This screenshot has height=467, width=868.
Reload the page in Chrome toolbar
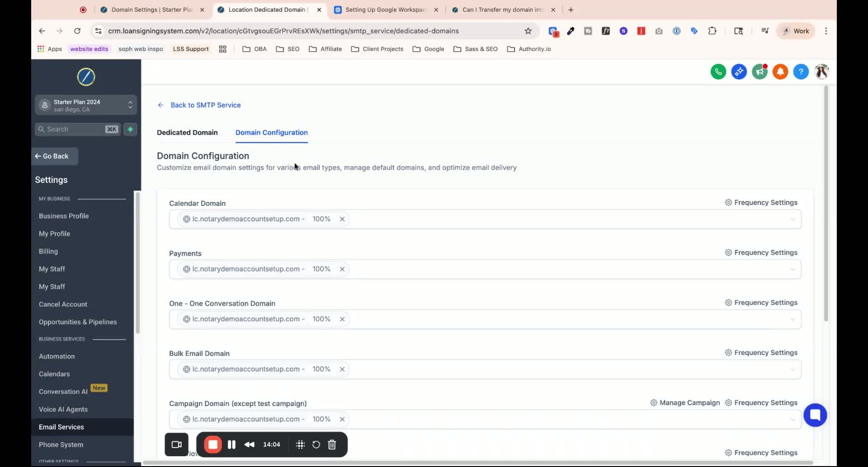pyautogui.click(x=77, y=31)
